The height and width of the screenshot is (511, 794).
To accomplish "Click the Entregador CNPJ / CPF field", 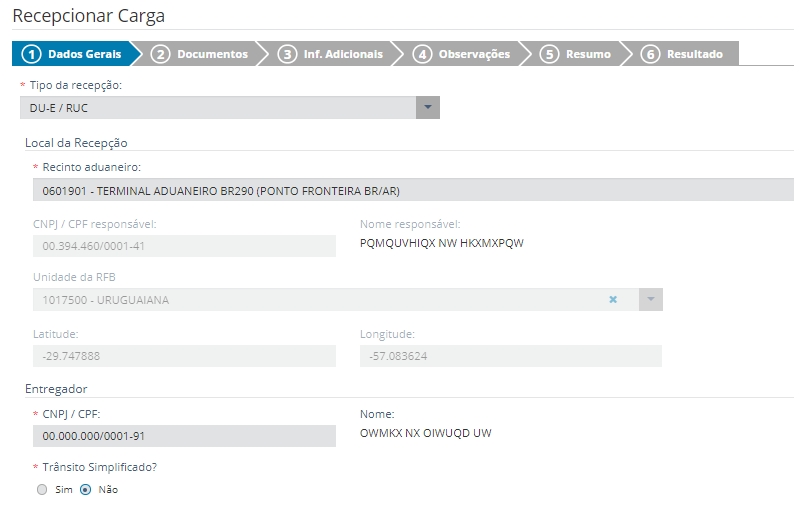I will [x=184, y=436].
